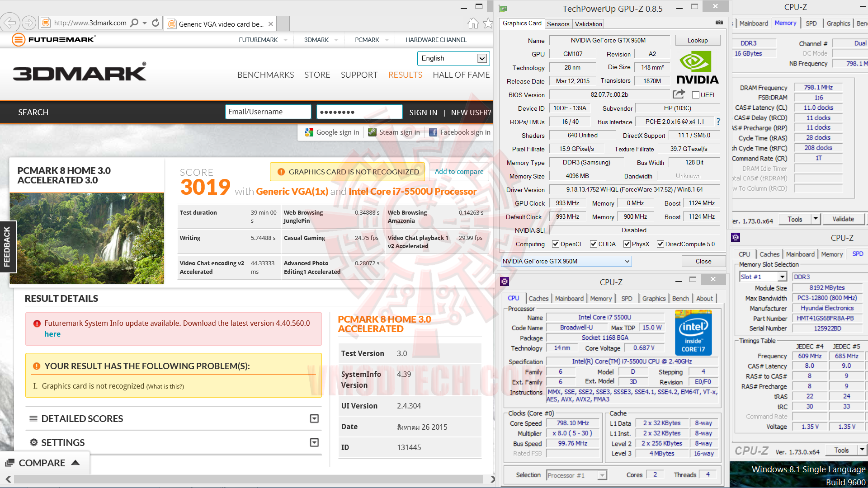Open the NVIDIA GeForce GTX 950M GPU selector

coord(566,261)
